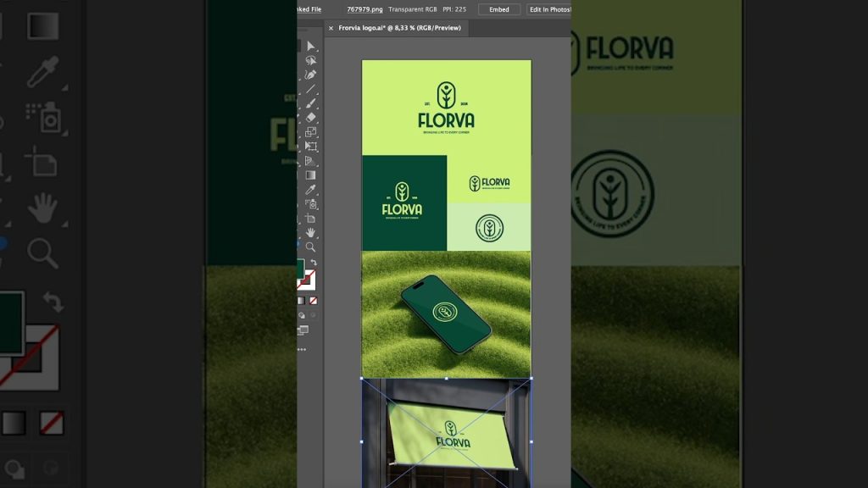Open Edit Toolbar three dots

pyautogui.click(x=302, y=349)
